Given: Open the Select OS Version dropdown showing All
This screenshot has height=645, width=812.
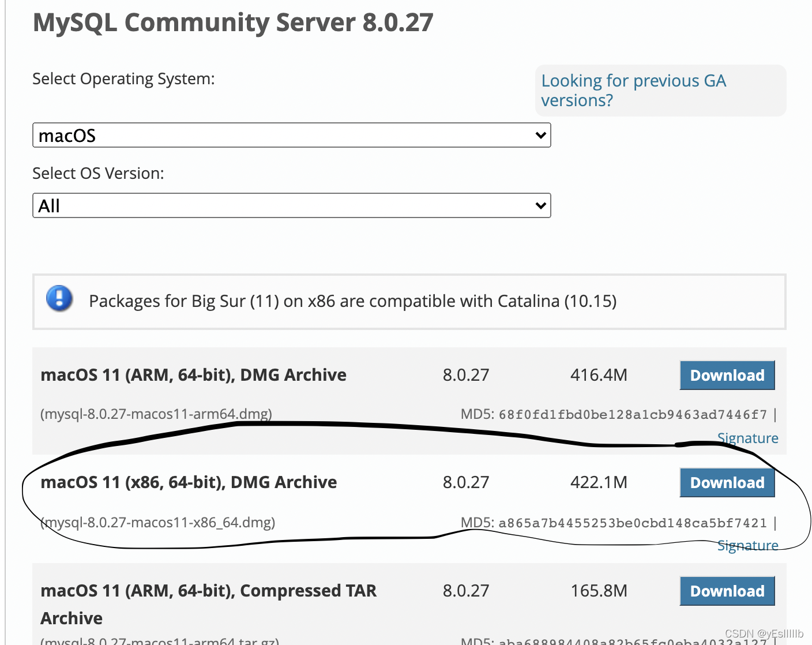Looking at the screenshot, I should coord(292,205).
